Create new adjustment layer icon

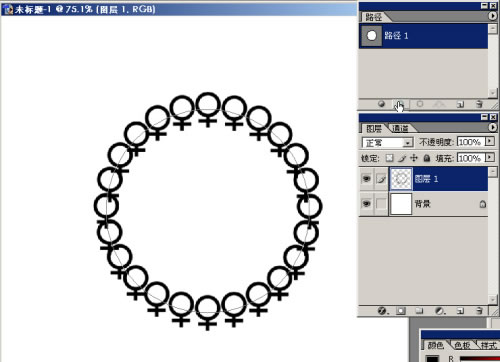point(440,311)
